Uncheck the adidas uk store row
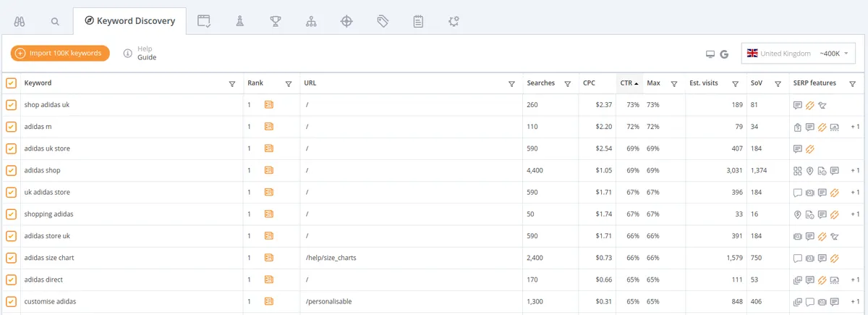Viewport: 868px width, 315px height. pos(11,148)
